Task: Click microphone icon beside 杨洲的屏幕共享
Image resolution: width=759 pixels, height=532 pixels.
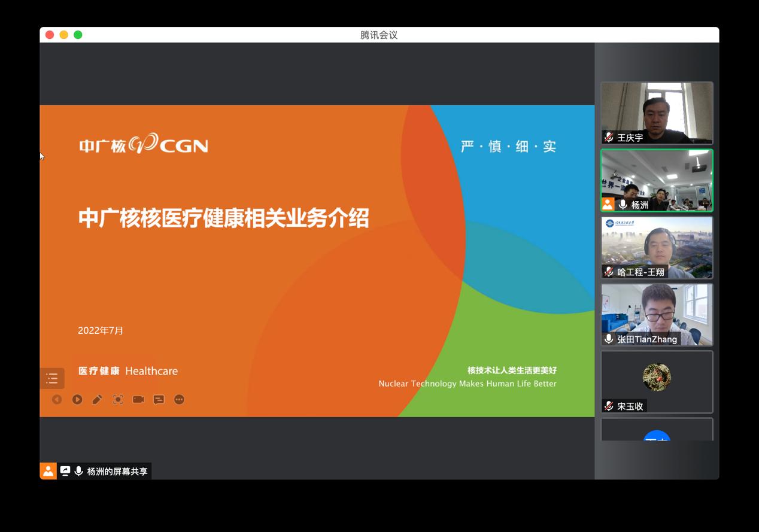Action: coord(78,471)
